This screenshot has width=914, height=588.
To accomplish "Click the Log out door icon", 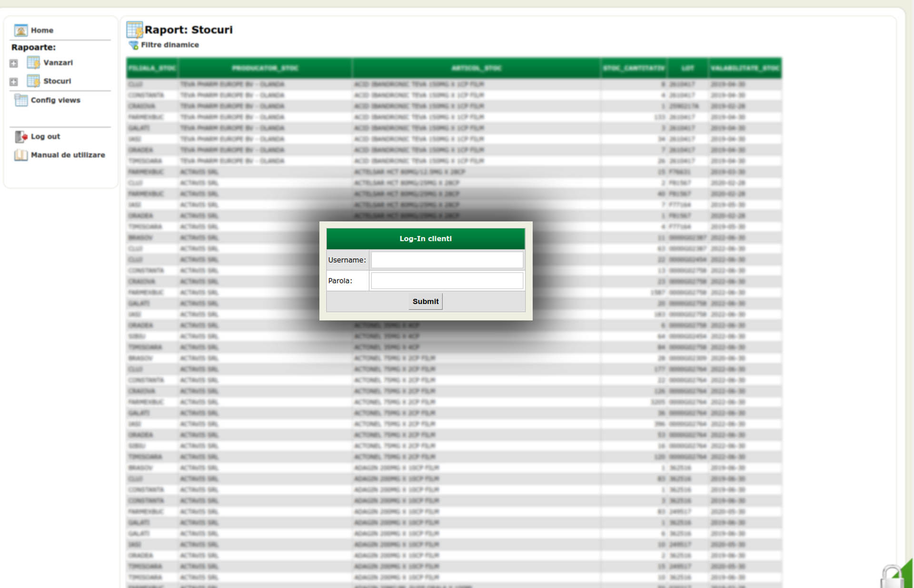I will pyautogui.click(x=21, y=137).
